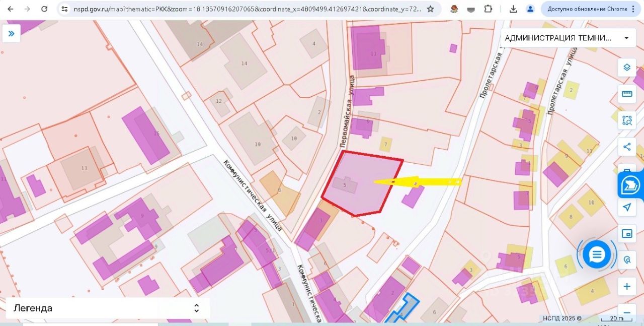Click the orange building numbered 8 by Коммунистическая

coord(280,192)
